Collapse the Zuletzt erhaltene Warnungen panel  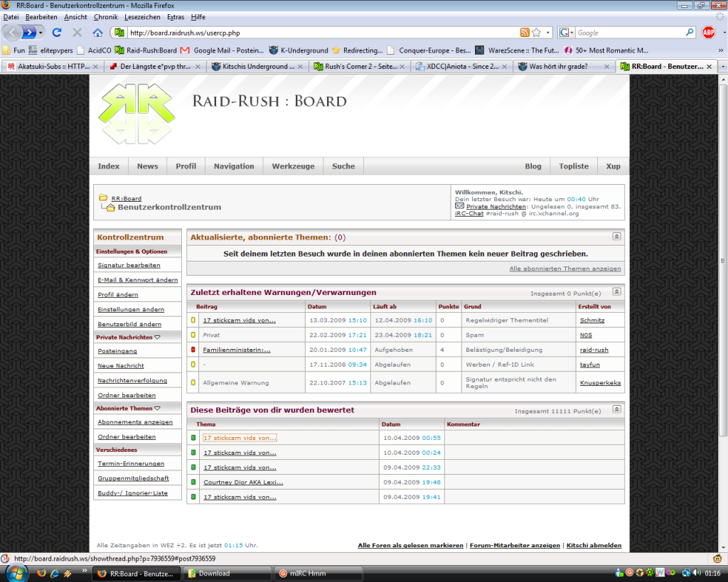(x=616, y=291)
